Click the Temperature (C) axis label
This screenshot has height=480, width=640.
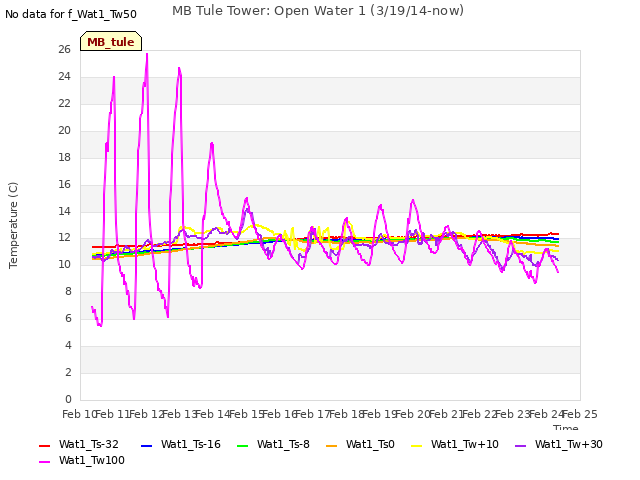tap(13, 225)
